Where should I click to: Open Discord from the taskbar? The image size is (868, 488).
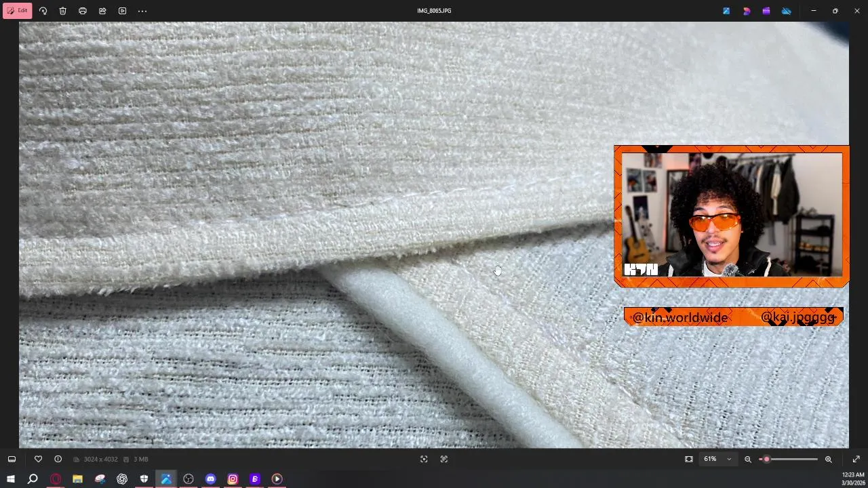[x=210, y=479]
